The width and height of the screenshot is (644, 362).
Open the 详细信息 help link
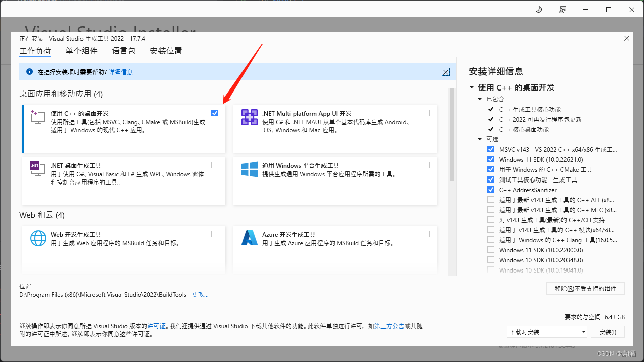click(x=121, y=72)
